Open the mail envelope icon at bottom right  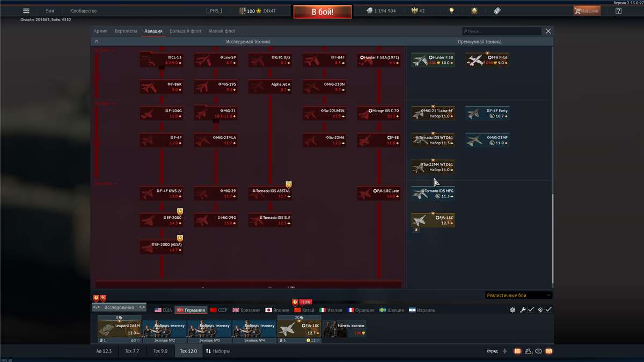click(x=548, y=351)
